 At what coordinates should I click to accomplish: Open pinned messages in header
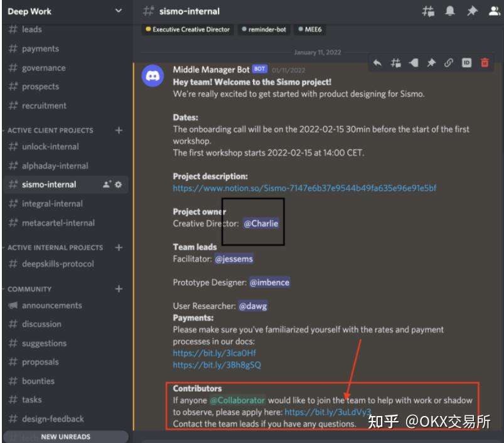472,11
